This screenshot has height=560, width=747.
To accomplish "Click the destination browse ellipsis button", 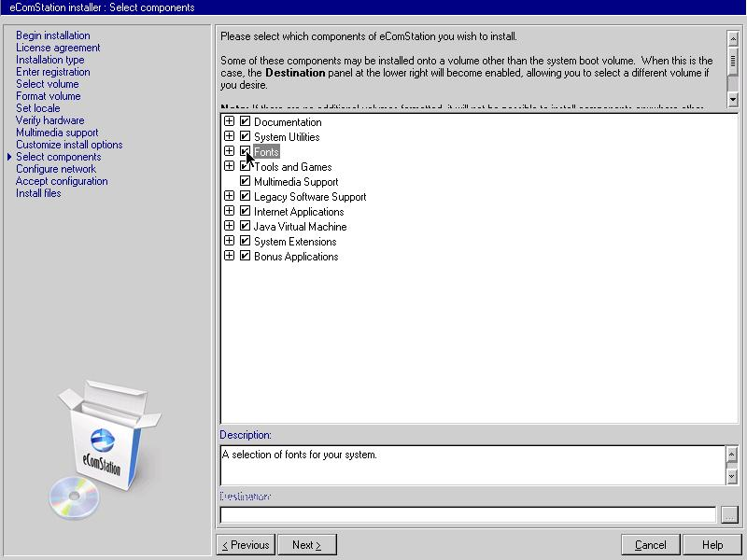I will click(729, 514).
